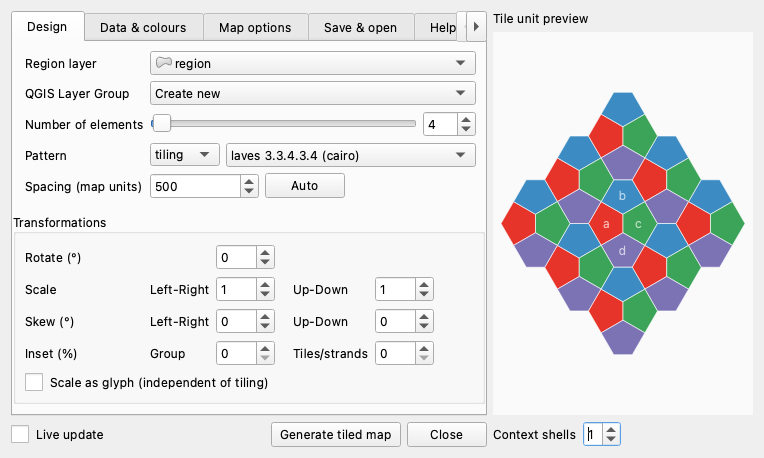Open the Region layer dropdown
The image size is (764, 458).
coord(313,63)
